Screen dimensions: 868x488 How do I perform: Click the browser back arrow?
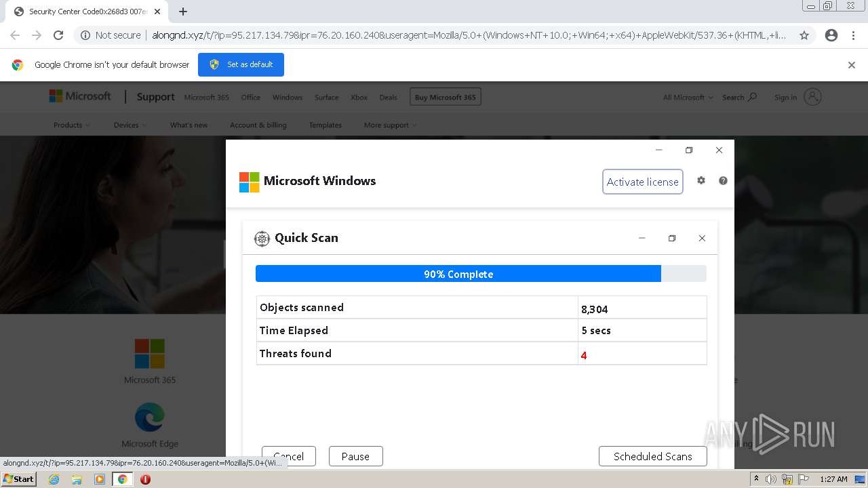tap(15, 35)
